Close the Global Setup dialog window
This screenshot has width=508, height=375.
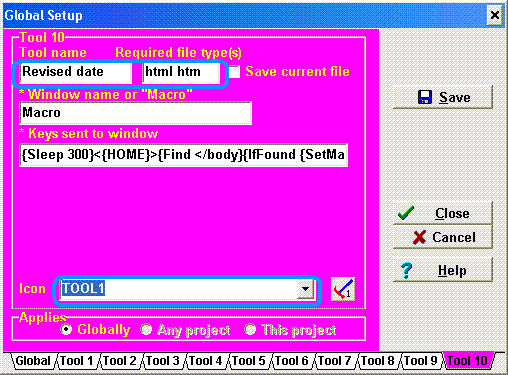pos(495,15)
